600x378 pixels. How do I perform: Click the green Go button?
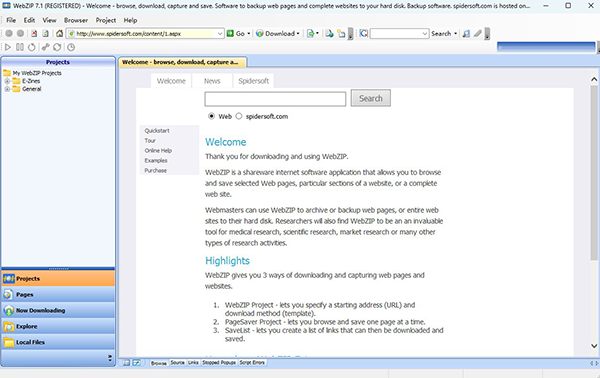point(235,34)
